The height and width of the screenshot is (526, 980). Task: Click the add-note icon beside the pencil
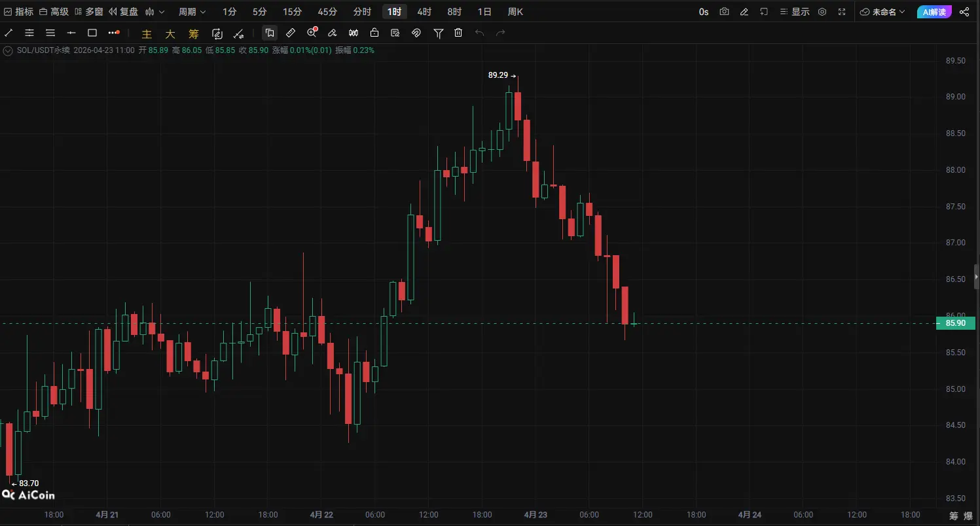[763, 12]
